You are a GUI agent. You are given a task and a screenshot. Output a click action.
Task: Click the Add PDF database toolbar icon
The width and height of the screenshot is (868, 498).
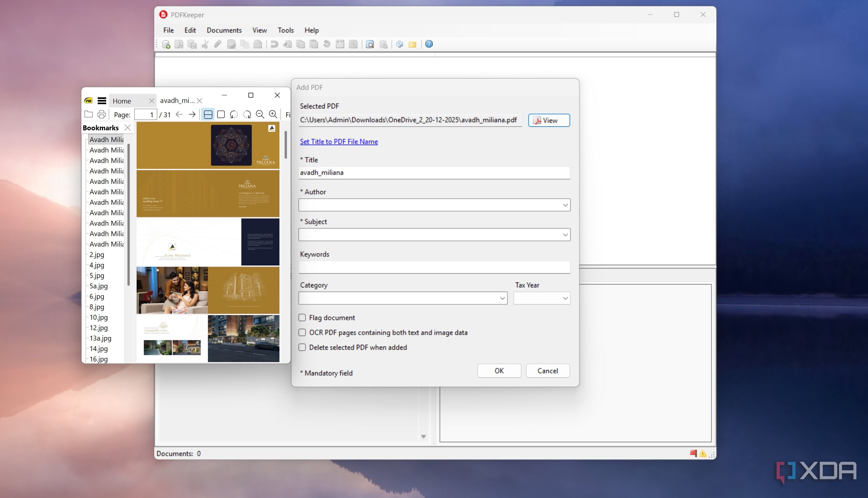[166, 44]
